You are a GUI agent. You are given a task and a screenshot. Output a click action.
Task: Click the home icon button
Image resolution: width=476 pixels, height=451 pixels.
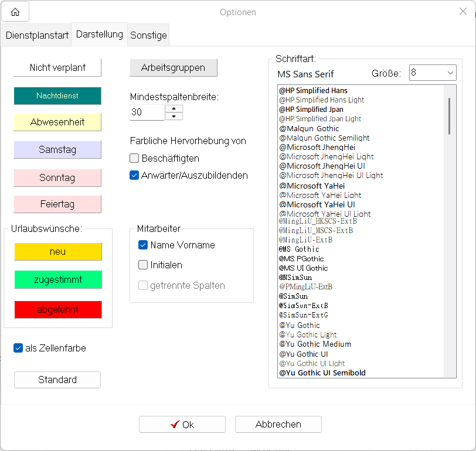[15, 12]
